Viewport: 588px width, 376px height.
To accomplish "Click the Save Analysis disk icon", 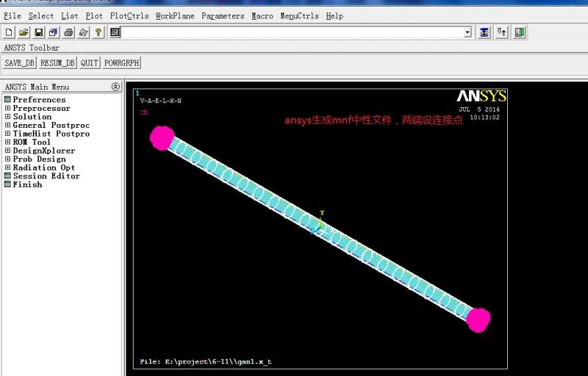I will (x=39, y=32).
